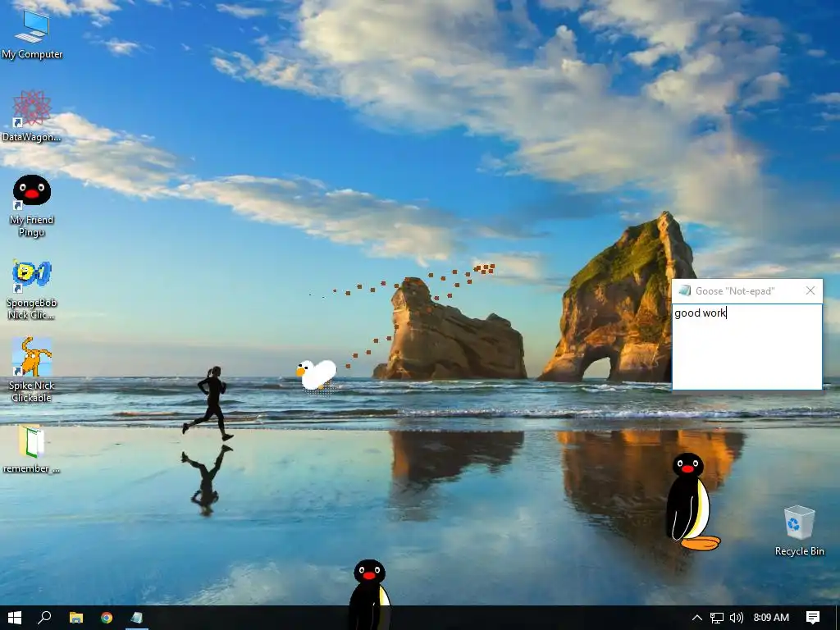Open taskbar search magnifier

pos(45,618)
